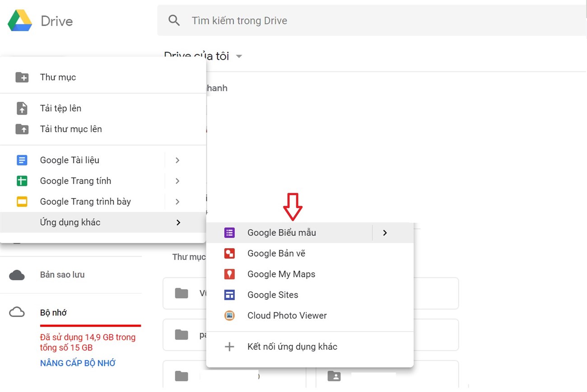The image size is (587, 392).
Task: Click the Google Sites icon
Action: [x=229, y=295]
